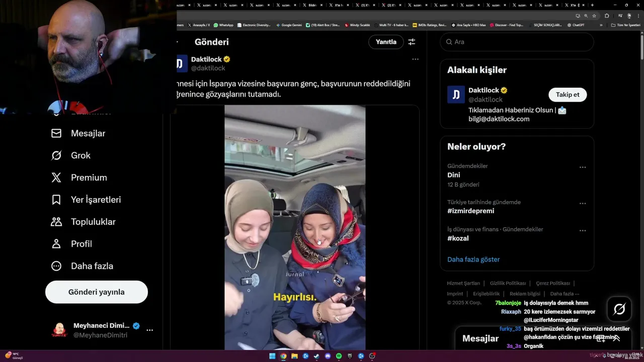This screenshot has width=644, height=362.
Task: Open post options three-dot menu on Daktilock post
Action: pos(415,59)
